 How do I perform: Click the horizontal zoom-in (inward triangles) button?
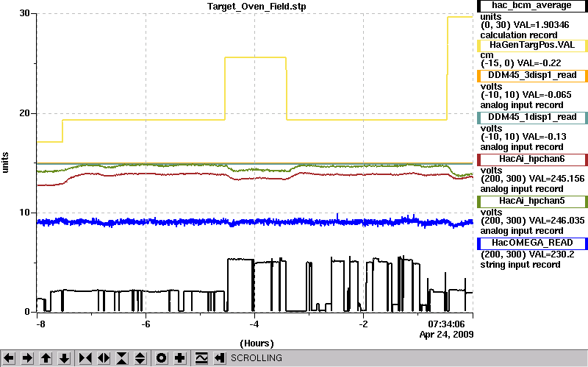(85, 358)
